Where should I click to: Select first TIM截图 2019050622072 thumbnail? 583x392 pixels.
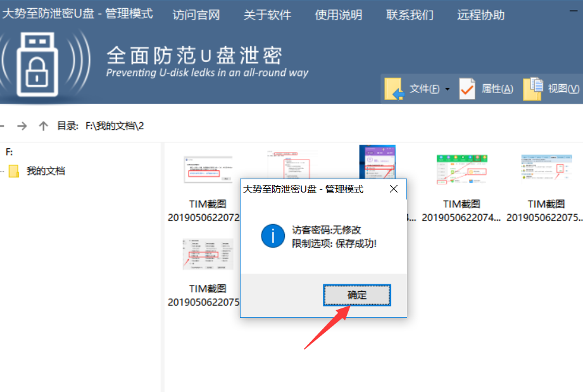tap(208, 170)
